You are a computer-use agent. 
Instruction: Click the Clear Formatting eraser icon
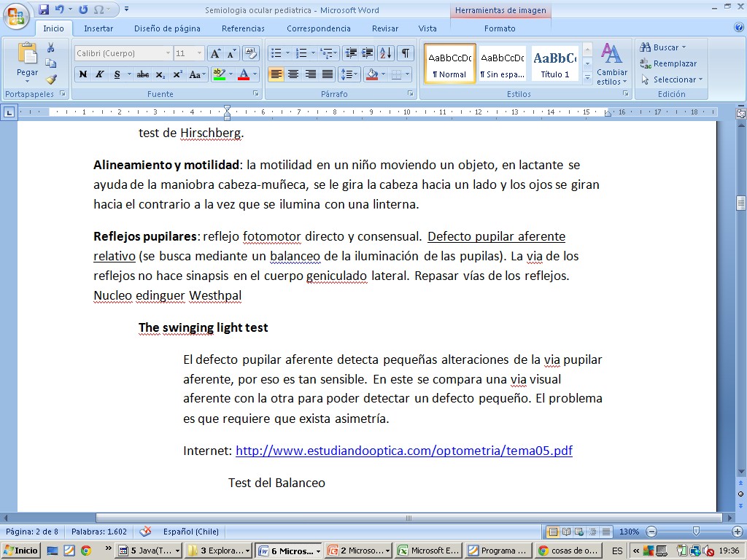click(x=250, y=53)
